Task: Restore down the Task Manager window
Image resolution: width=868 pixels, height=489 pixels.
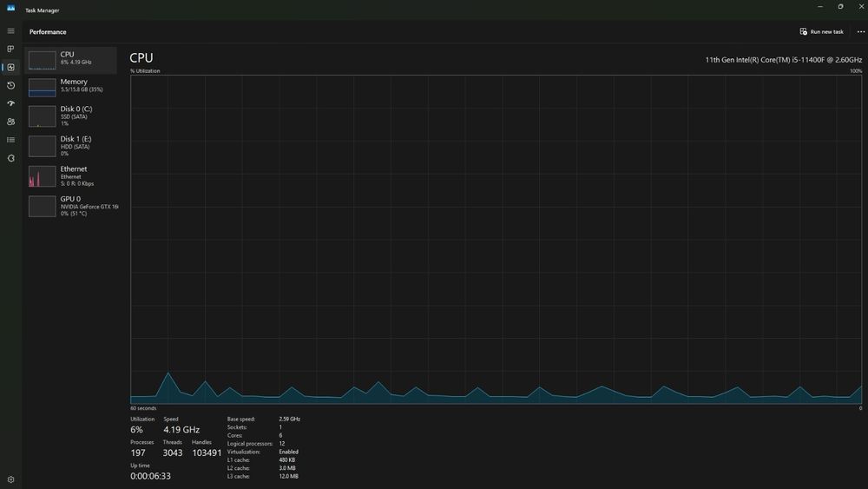Action: point(840,7)
